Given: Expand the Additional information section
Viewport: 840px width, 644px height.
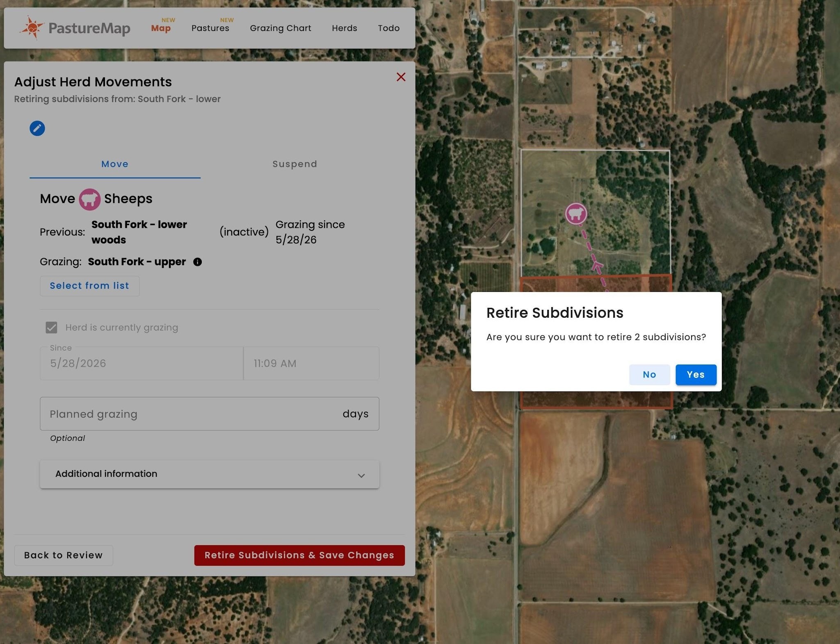Looking at the screenshot, I should pos(210,474).
